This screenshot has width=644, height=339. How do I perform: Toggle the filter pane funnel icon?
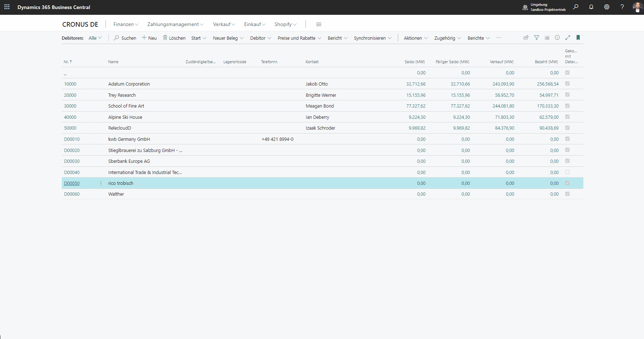(x=537, y=38)
